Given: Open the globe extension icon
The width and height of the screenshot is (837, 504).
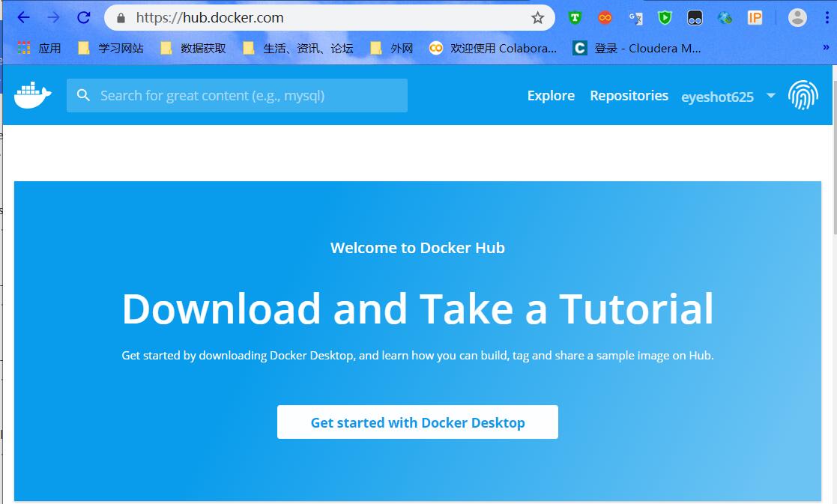Looking at the screenshot, I should (725, 18).
